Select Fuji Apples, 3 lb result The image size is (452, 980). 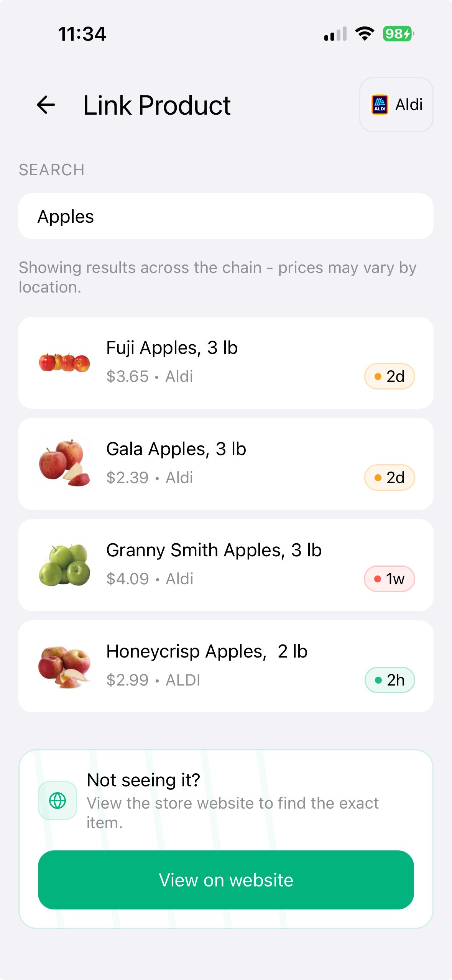click(226, 362)
